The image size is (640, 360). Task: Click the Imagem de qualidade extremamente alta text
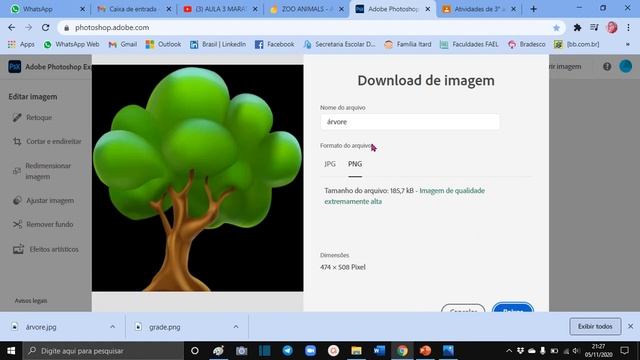(404, 196)
